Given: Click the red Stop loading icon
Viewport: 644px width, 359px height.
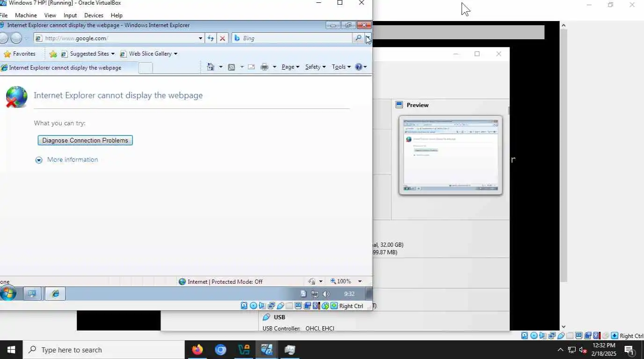Looking at the screenshot, I should coord(222,38).
